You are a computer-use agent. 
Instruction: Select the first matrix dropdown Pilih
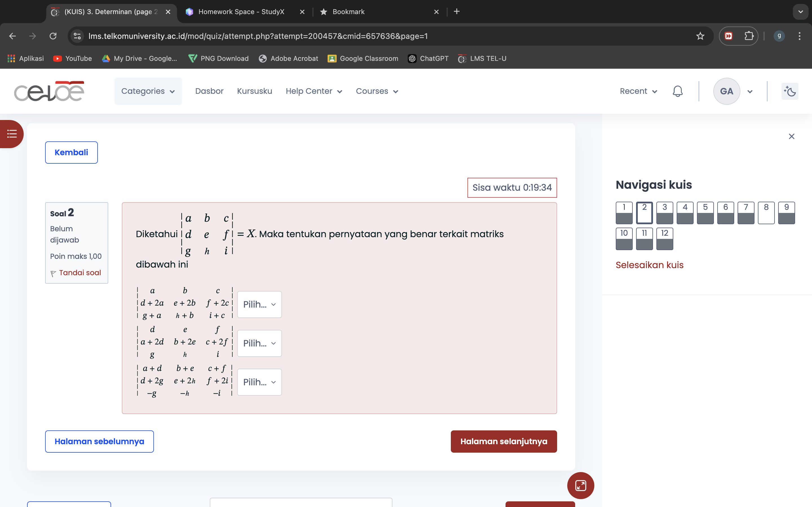point(260,304)
